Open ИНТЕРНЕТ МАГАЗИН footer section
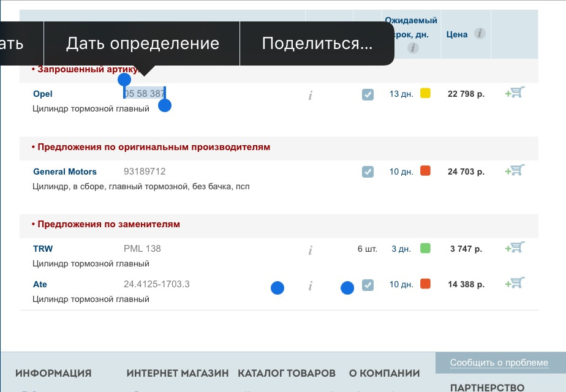Image resolution: width=566 pixels, height=392 pixels. coord(177,373)
